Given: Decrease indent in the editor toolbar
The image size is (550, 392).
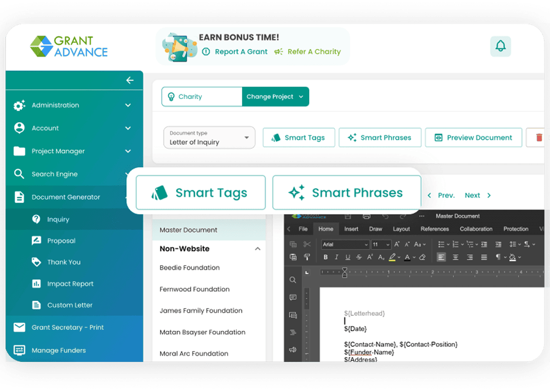Looking at the screenshot, I should click(x=484, y=244).
